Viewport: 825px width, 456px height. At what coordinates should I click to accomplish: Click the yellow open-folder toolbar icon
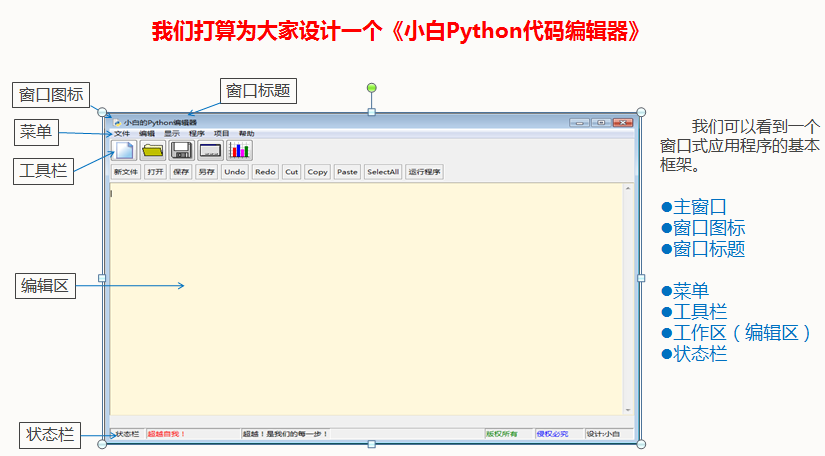(x=153, y=150)
